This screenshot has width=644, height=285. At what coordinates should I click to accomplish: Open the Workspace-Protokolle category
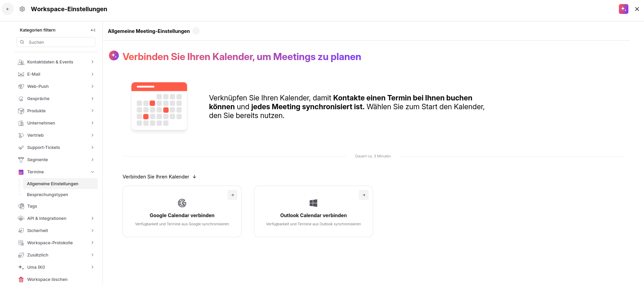[56, 243]
